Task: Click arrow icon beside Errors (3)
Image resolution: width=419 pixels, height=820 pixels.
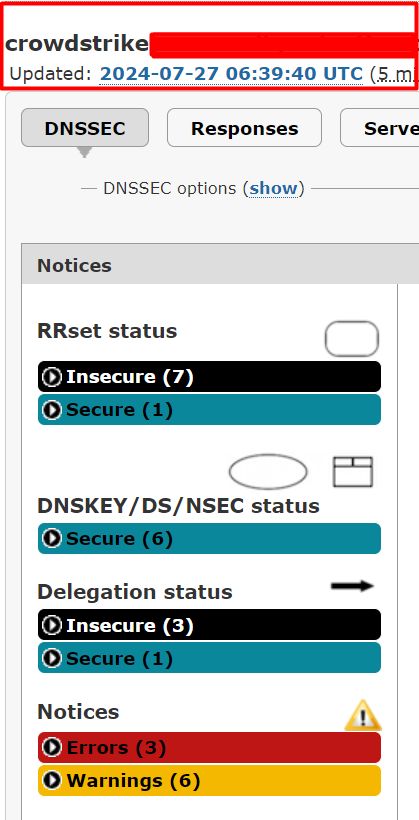Action: tap(51, 748)
